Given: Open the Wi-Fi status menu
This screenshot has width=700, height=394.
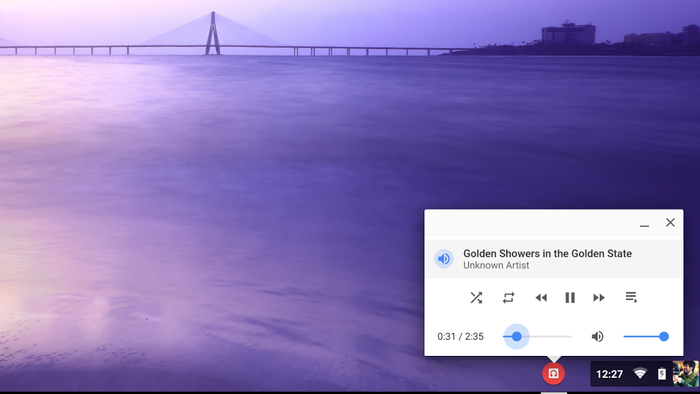Looking at the screenshot, I should coord(640,373).
